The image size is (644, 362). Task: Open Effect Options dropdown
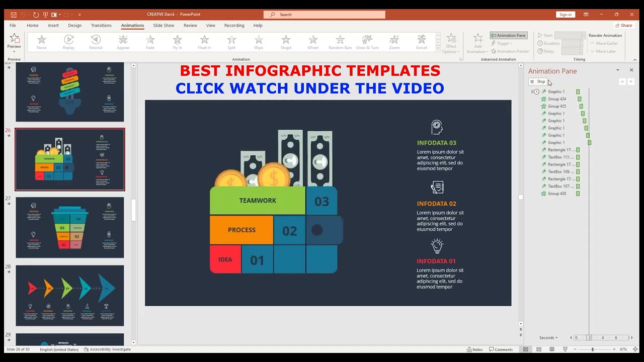pos(451,44)
